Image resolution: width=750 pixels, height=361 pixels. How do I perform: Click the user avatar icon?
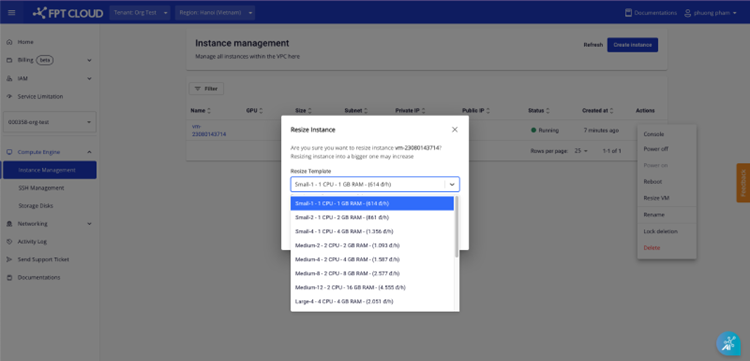tap(688, 13)
